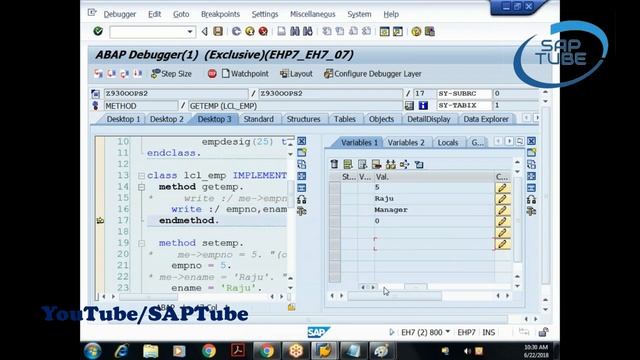Collapse the method setemp code block
The height and width of the screenshot is (360, 640).
click(141, 243)
